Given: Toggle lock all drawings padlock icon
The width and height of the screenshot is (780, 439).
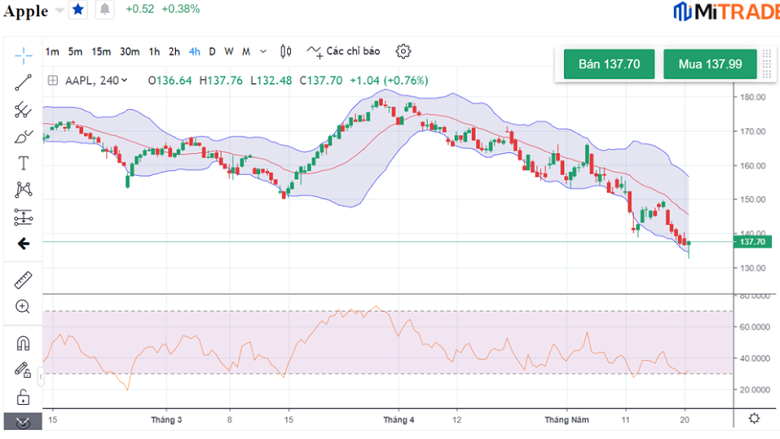Looking at the screenshot, I should pyautogui.click(x=23, y=397).
